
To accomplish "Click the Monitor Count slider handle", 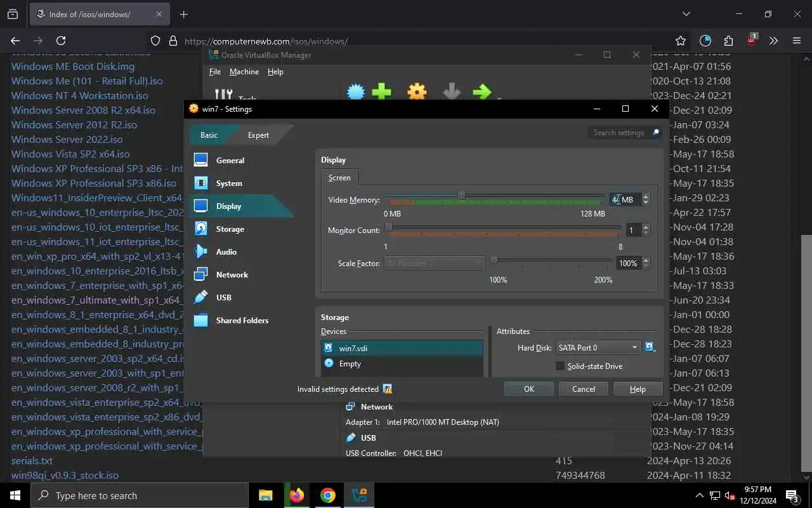I will pyautogui.click(x=389, y=227).
